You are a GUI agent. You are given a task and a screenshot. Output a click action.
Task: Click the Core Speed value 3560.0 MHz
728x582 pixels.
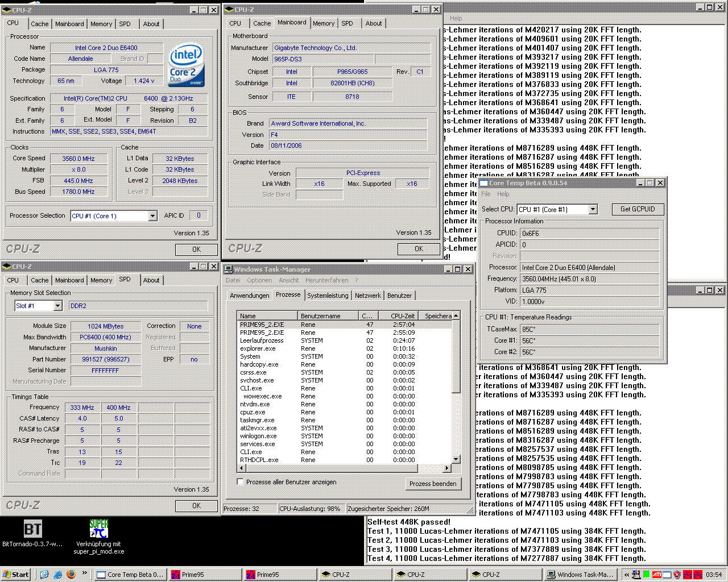(78, 159)
